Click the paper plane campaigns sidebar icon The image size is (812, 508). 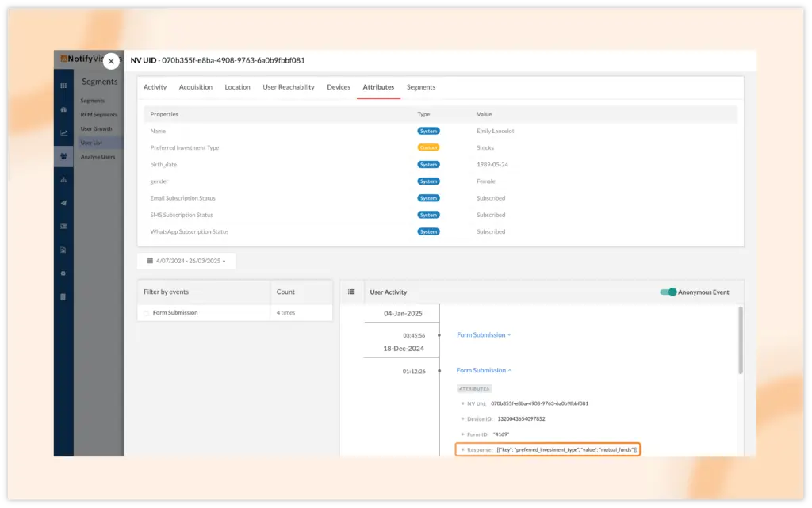point(63,203)
